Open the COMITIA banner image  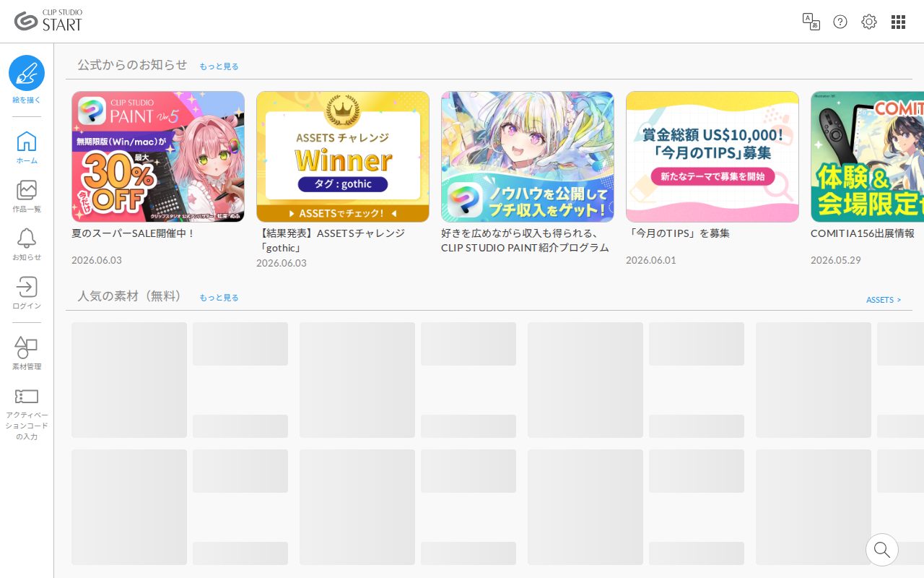click(867, 157)
